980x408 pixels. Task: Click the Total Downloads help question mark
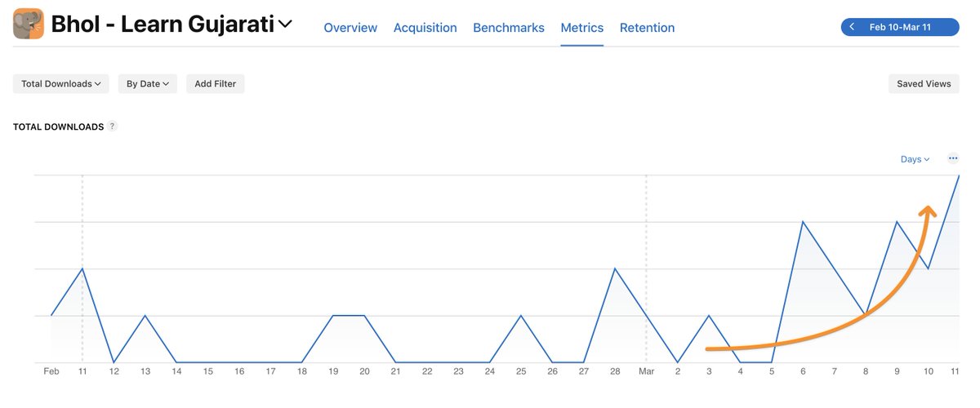tap(112, 126)
